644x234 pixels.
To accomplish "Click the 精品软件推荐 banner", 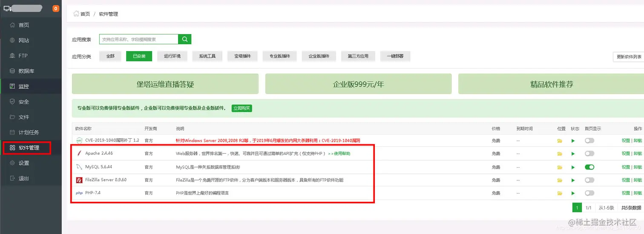I will (552, 84).
